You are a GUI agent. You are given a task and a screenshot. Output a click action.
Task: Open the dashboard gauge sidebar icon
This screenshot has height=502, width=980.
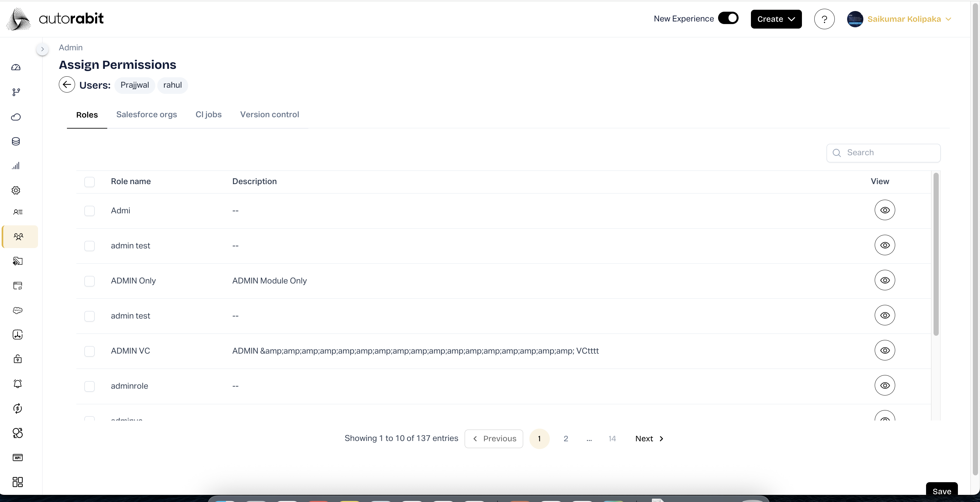16,67
